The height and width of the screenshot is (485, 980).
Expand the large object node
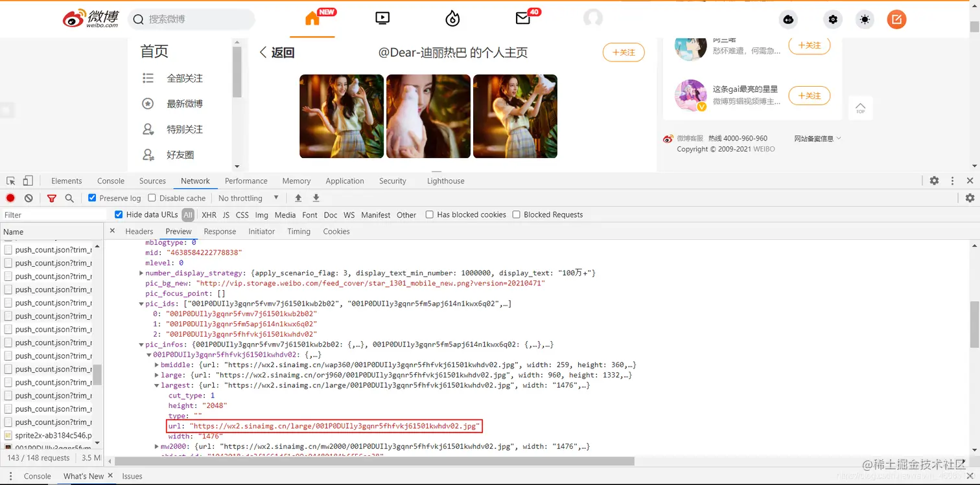click(x=157, y=375)
